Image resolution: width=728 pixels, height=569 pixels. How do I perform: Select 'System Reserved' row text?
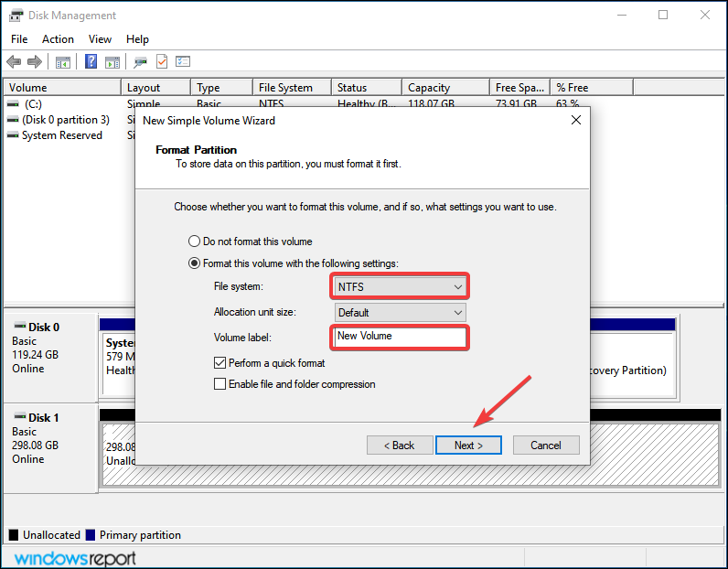tap(62, 135)
